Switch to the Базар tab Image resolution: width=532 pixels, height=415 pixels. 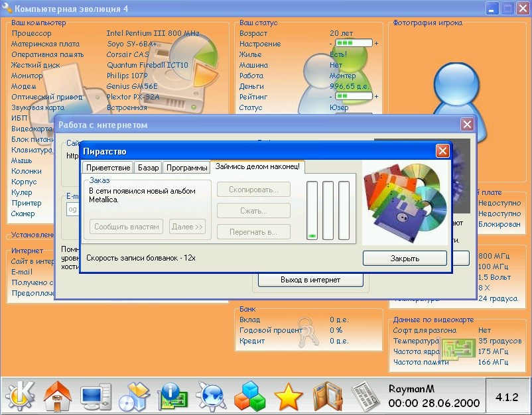[x=149, y=168]
